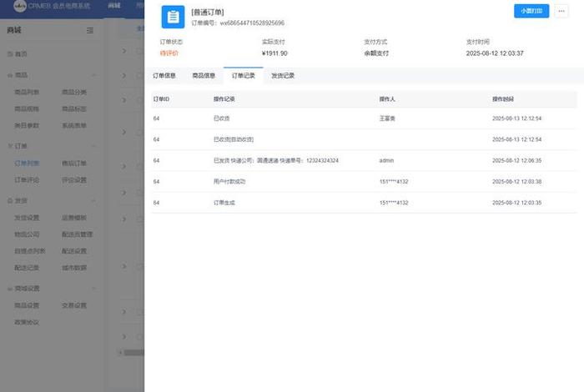Screen dimensions: 584x392
Task: Open 配送员管理 in the sidebar
Action: (x=77, y=234)
